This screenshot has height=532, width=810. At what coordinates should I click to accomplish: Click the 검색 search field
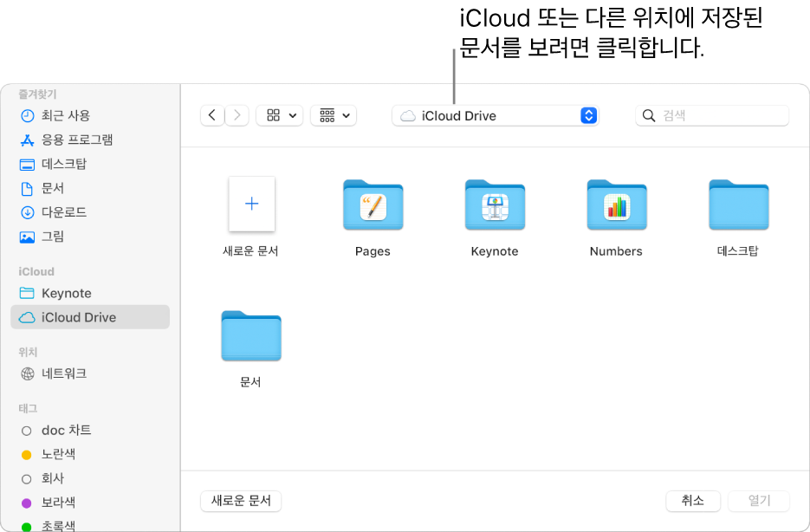tap(712, 115)
